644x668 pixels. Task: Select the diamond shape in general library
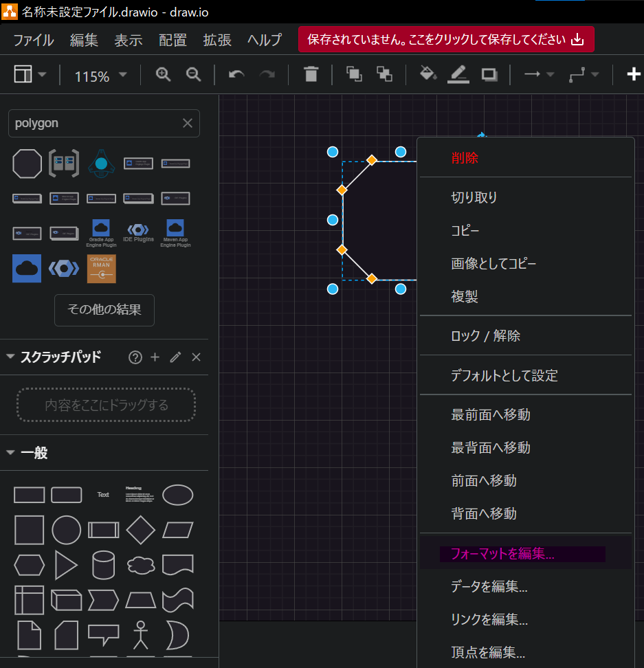pyautogui.click(x=141, y=530)
